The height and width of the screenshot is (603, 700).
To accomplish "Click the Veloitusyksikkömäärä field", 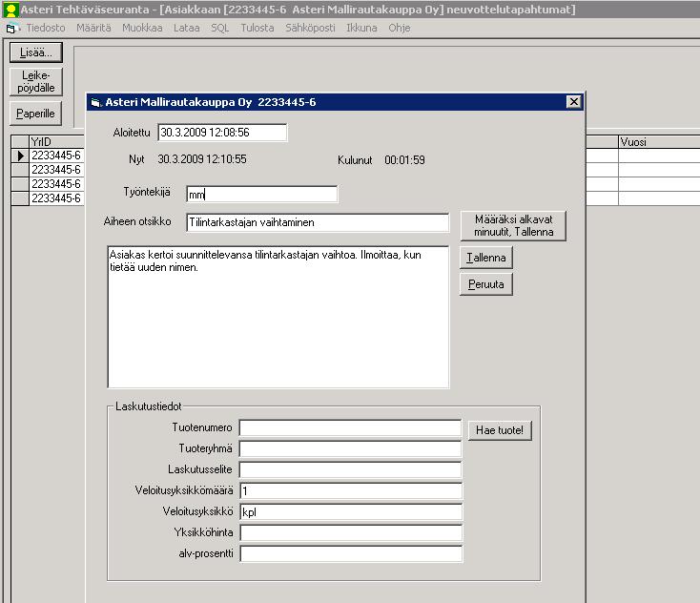I will click(x=351, y=490).
